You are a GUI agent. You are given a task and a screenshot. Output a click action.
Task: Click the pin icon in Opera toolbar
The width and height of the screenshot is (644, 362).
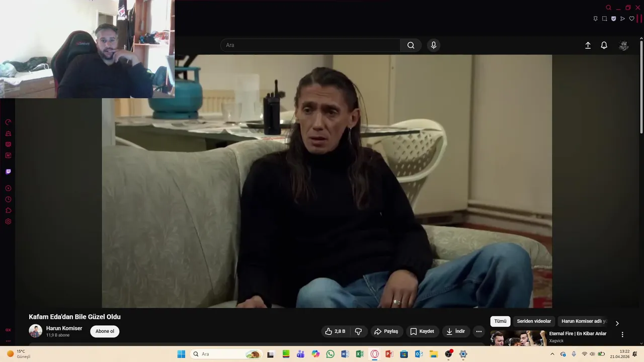596,19
